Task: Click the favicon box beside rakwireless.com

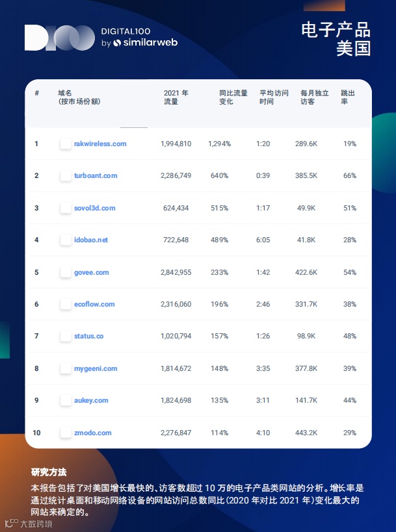Action: click(x=66, y=144)
